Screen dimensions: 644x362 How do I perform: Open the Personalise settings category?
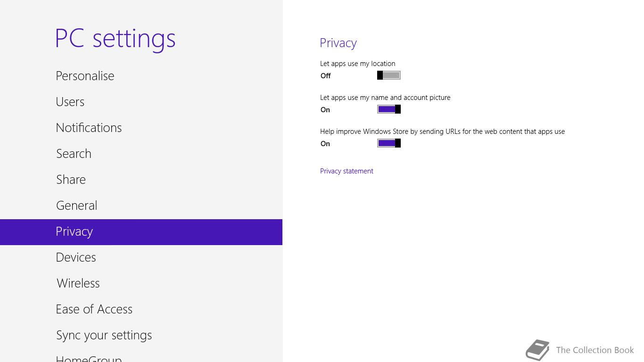click(x=141, y=76)
